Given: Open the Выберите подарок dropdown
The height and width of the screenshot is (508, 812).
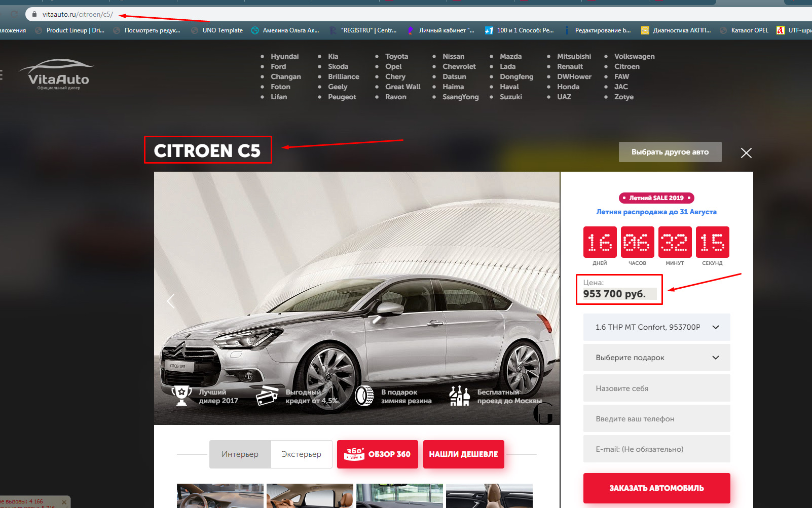Looking at the screenshot, I should [x=657, y=358].
